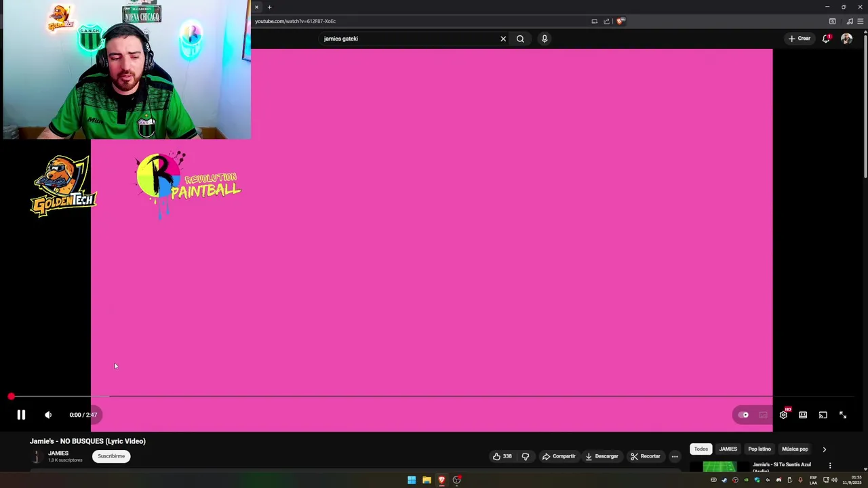This screenshot has height=488, width=868.
Task: Toggle subtitles with the captions icon
Action: tap(764, 415)
